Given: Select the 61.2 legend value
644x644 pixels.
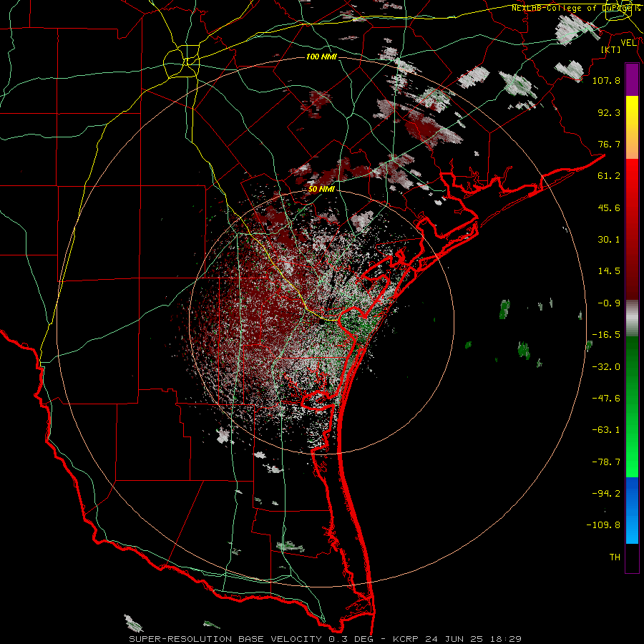Looking at the screenshot, I should click(609, 176).
